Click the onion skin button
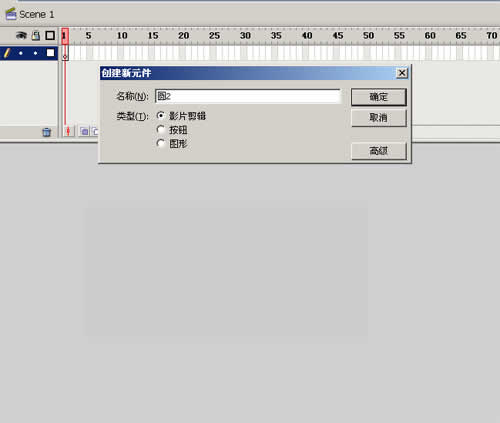500x423 pixels. point(84,131)
